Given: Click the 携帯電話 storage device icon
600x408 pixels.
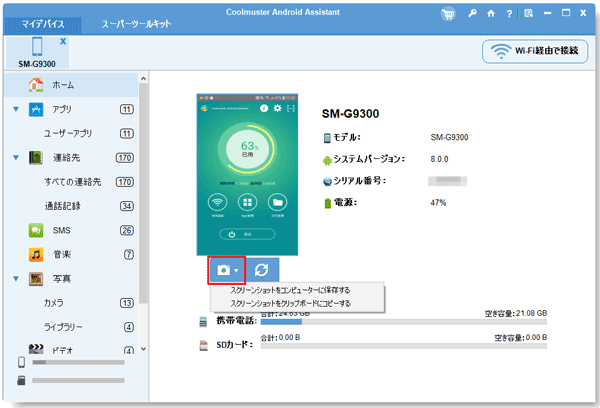Looking at the screenshot, I should coord(203,322).
